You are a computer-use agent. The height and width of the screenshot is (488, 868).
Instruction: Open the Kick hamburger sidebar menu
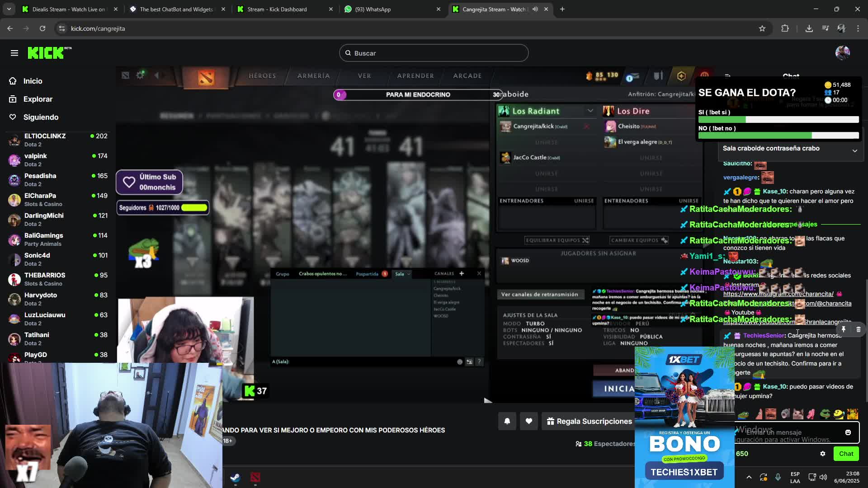click(14, 53)
